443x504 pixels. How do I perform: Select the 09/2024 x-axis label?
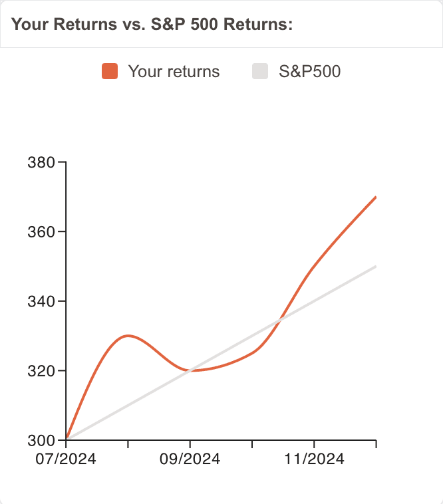click(x=190, y=459)
